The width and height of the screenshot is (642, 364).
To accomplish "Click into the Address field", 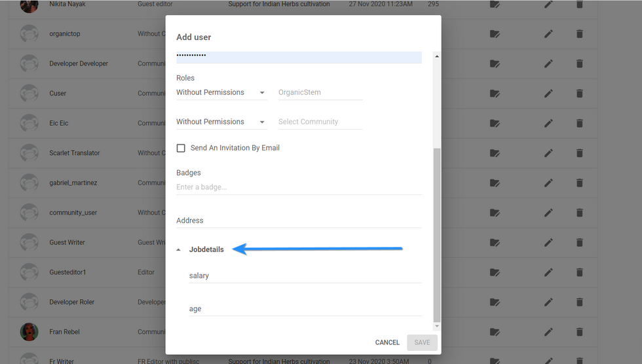I will [x=299, y=221].
